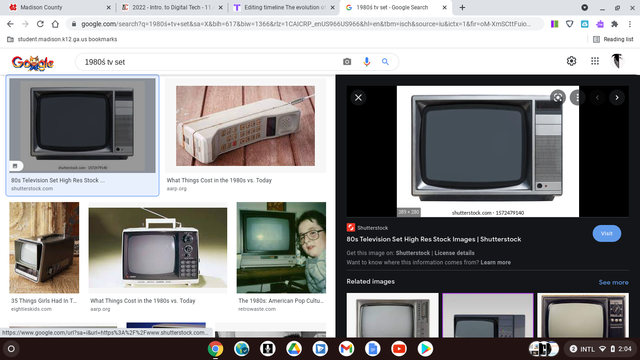
Task: Reload the current page
Action: coord(40,24)
